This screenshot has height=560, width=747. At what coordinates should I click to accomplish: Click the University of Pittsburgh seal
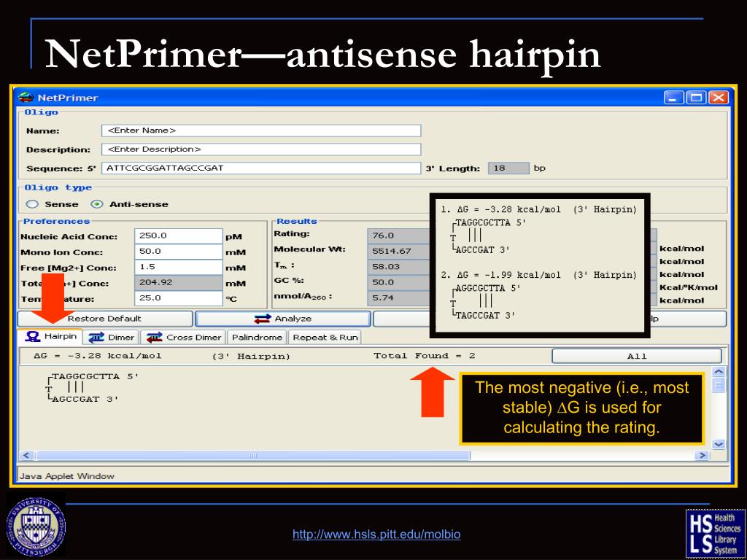point(36,527)
